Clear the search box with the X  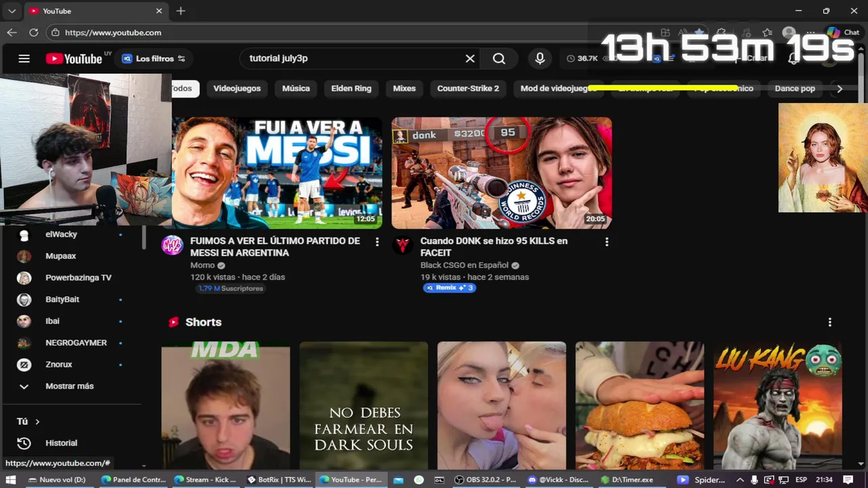click(x=470, y=58)
